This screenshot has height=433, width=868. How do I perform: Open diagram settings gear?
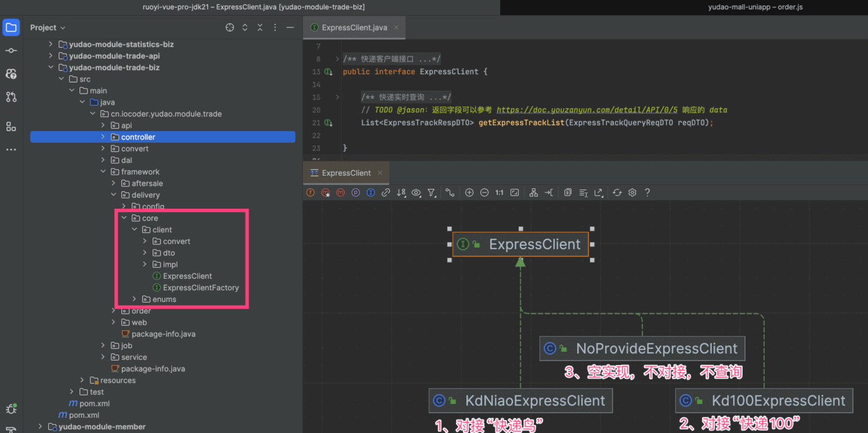point(632,192)
